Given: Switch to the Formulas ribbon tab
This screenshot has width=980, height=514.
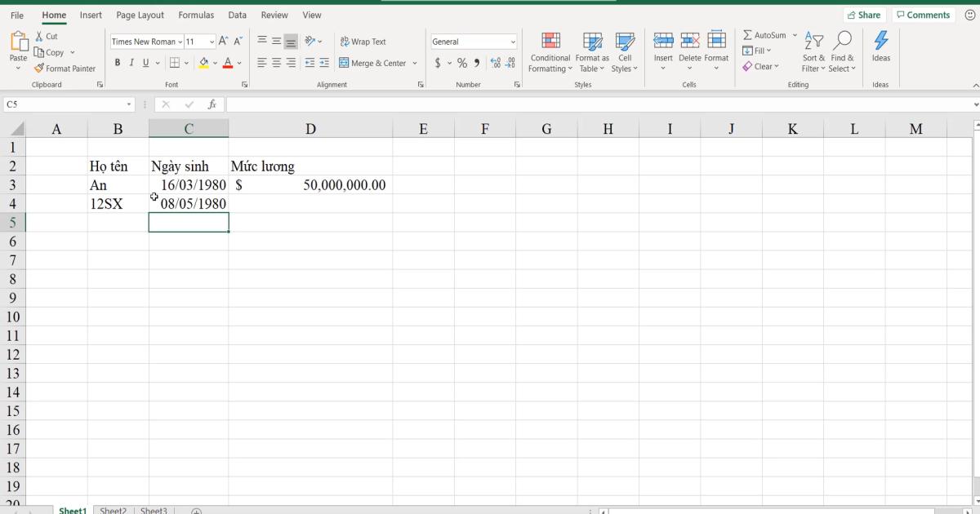Looking at the screenshot, I should coord(196,15).
